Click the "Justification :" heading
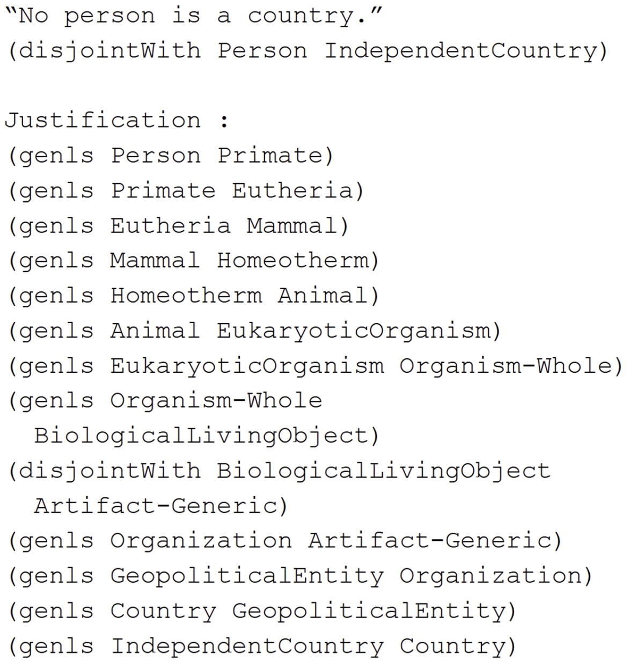The image size is (644, 668). tap(117, 120)
